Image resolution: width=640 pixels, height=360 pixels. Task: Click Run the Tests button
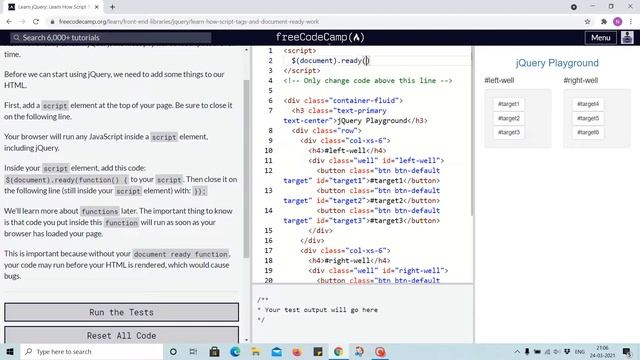122,312
